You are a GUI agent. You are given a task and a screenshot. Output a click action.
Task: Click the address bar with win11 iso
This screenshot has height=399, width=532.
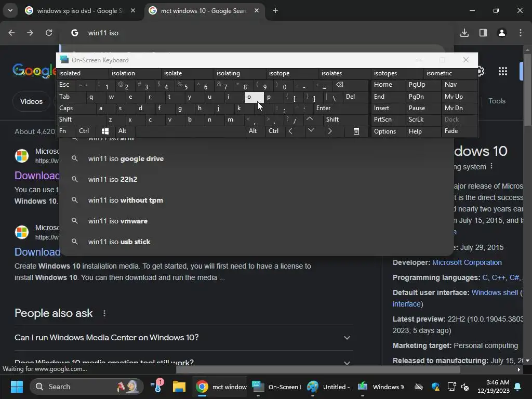click(258, 33)
